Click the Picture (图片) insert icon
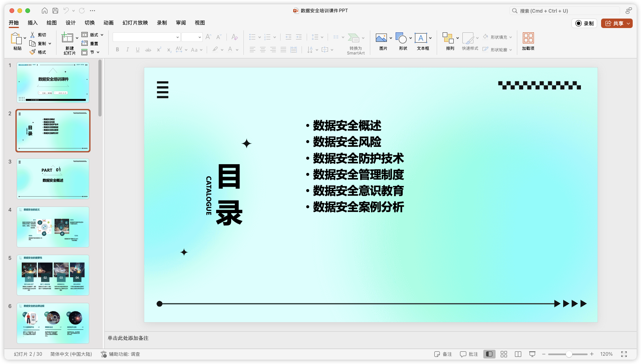 point(381,38)
